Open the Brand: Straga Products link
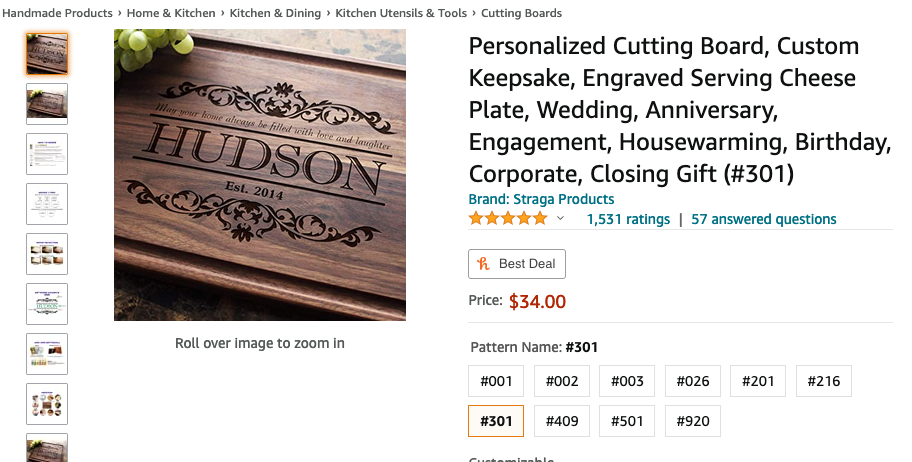The height and width of the screenshot is (462, 912). click(541, 199)
